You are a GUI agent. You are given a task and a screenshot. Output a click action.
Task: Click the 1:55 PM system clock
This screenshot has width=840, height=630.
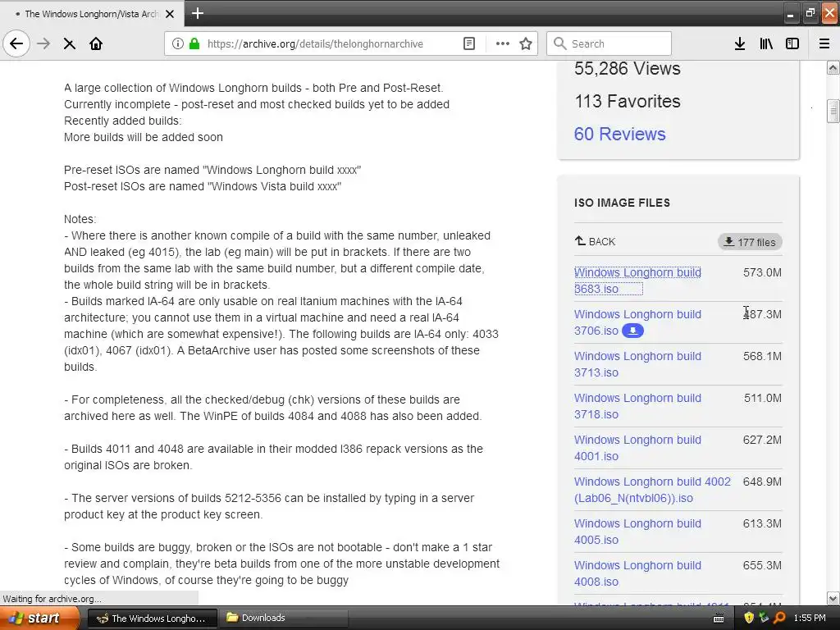(x=810, y=619)
